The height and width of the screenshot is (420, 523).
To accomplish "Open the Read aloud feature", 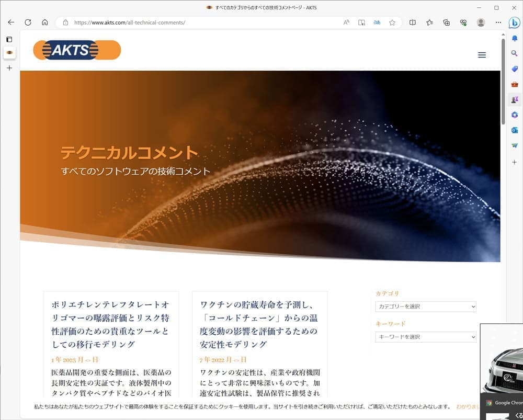I will pyautogui.click(x=346, y=22).
